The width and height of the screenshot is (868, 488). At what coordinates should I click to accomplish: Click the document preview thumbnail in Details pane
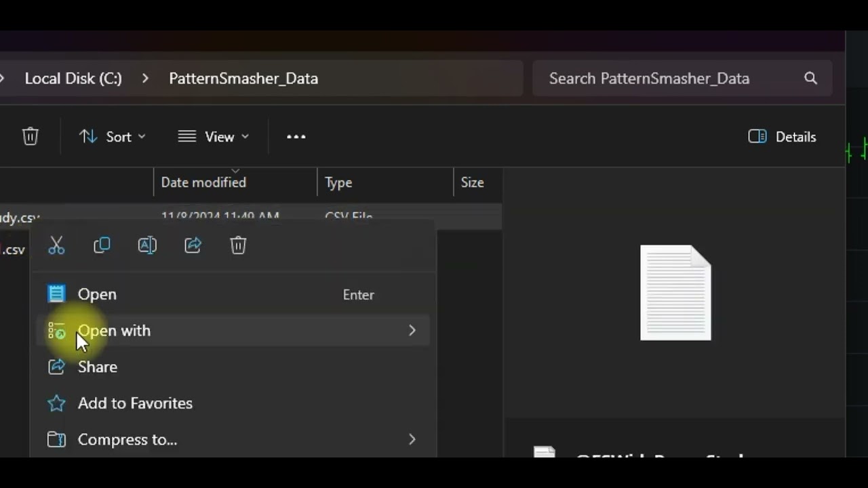[x=676, y=293]
